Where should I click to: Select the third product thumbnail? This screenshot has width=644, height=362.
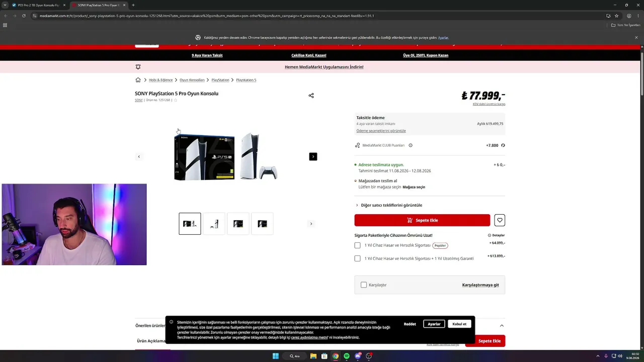tap(238, 224)
